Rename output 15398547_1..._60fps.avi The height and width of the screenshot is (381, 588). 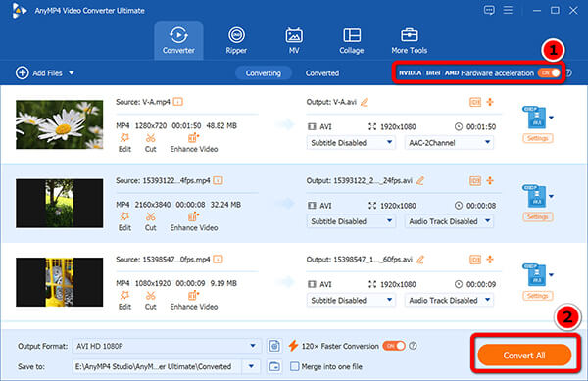tap(420, 260)
